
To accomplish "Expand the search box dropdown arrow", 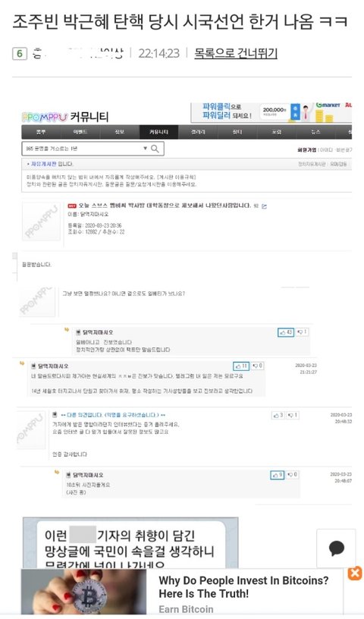I will pos(146,149).
